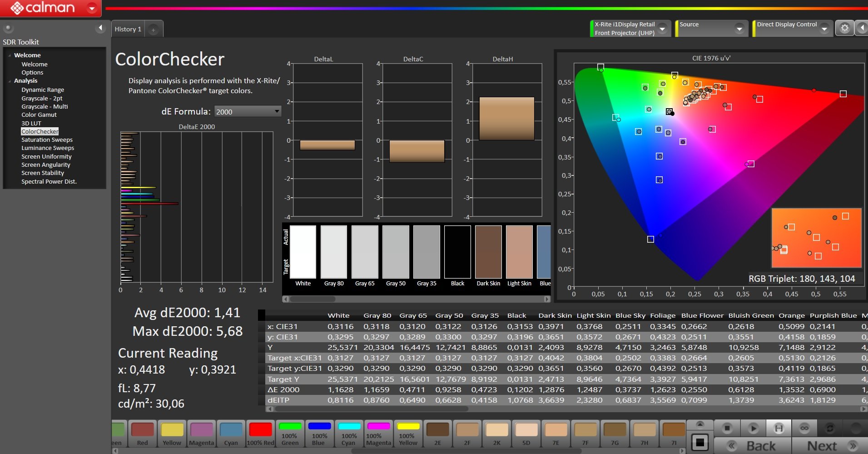The height and width of the screenshot is (454, 868).
Task: Click the round indicator above SDR Toolkit
Action: click(8, 28)
